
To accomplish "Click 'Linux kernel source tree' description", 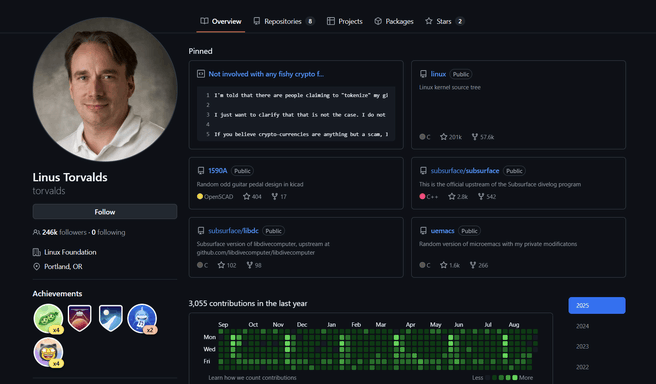I will [450, 87].
